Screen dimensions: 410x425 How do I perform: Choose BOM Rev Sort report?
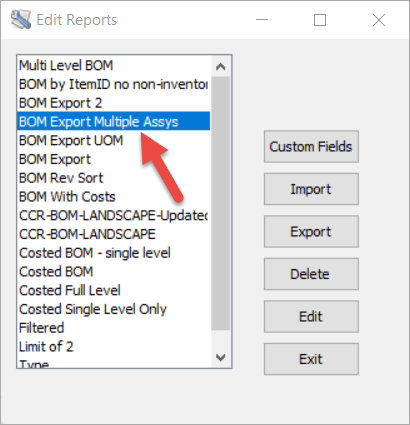click(114, 178)
